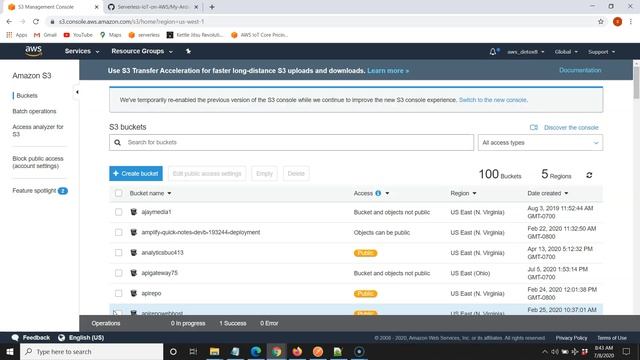This screenshot has width=640, height=360.
Task: Open the Chrome profile avatar
Action: tap(618, 22)
